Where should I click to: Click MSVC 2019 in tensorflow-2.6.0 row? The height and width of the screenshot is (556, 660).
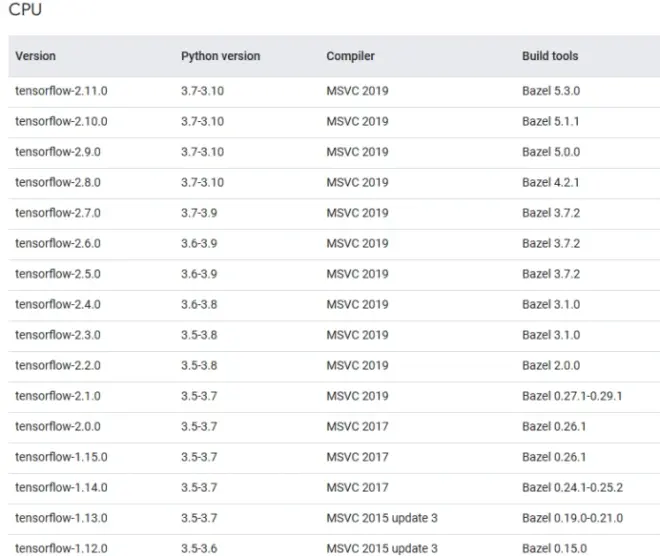[357, 244]
